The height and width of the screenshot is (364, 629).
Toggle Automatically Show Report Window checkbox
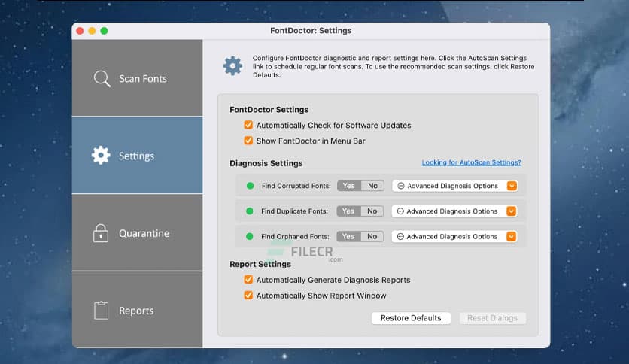248,295
